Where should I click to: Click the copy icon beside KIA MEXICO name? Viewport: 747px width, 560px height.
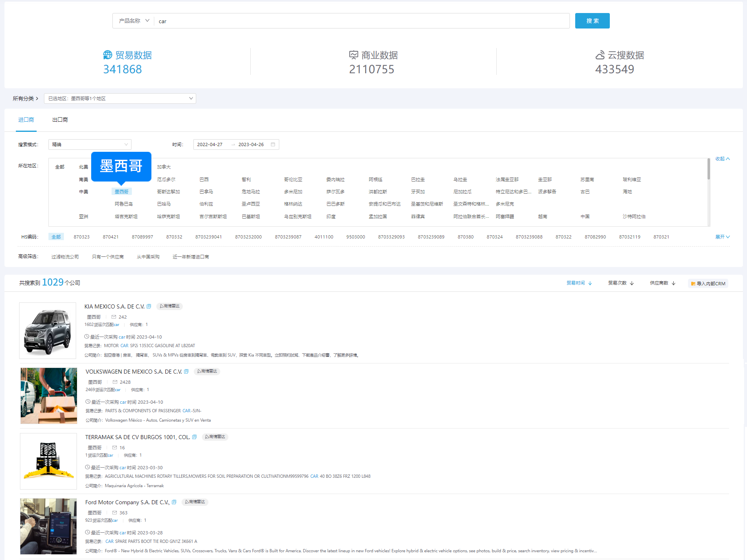[x=149, y=306]
